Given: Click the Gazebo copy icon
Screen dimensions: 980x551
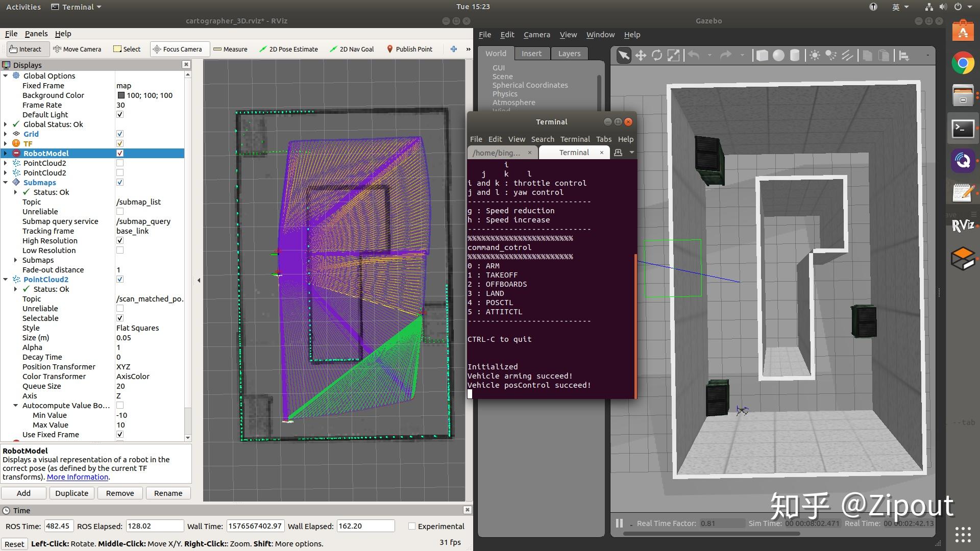Looking at the screenshot, I should click(867, 55).
